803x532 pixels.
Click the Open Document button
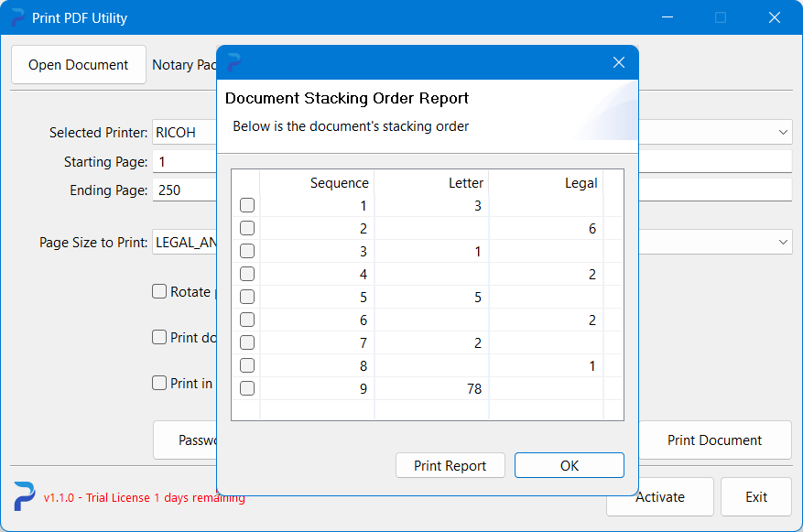(x=79, y=65)
